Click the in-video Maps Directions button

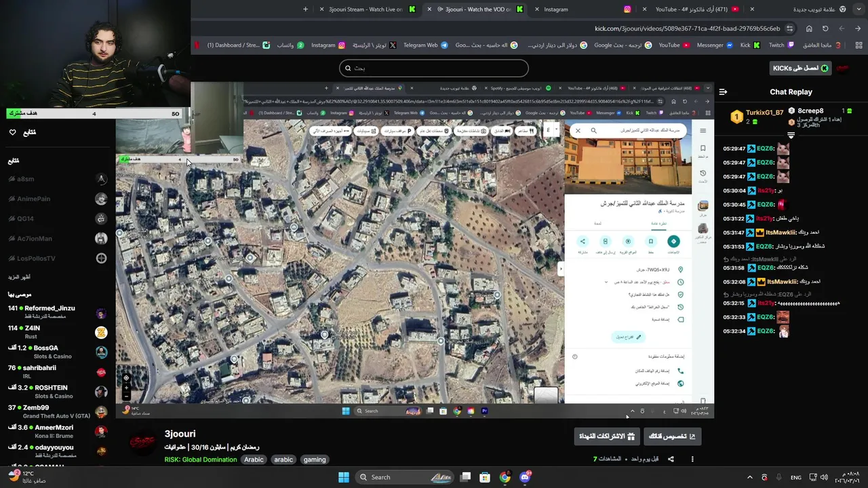tap(673, 241)
